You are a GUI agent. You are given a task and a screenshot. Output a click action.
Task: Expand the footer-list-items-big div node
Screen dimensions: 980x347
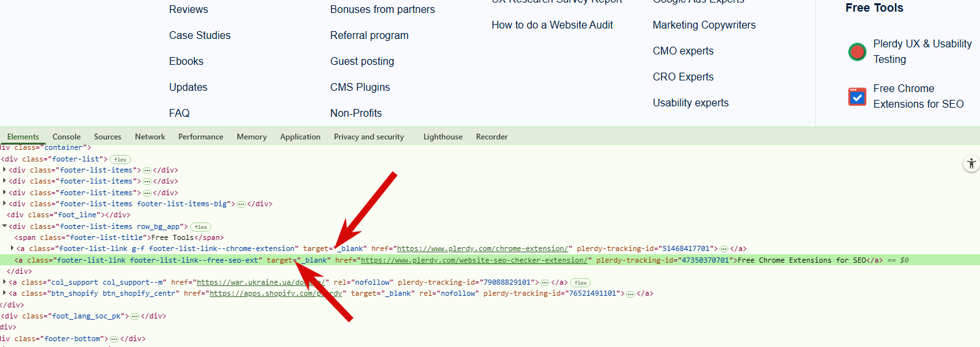(x=5, y=204)
